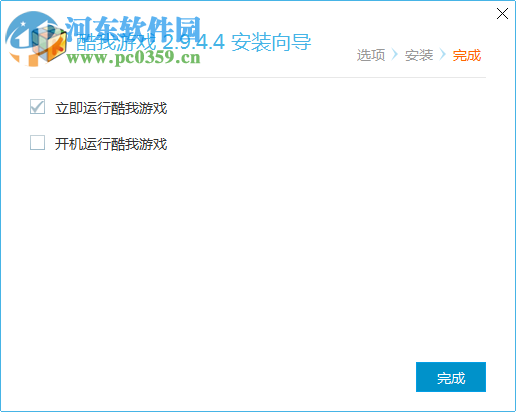
Task: Select the 选项 step label
Action: coord(371,55)
